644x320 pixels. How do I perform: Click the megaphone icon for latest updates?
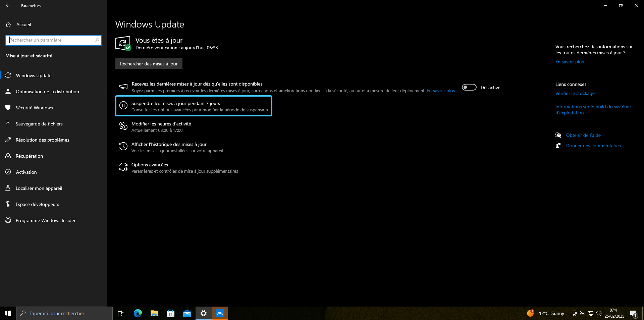(x=123, y=87)
